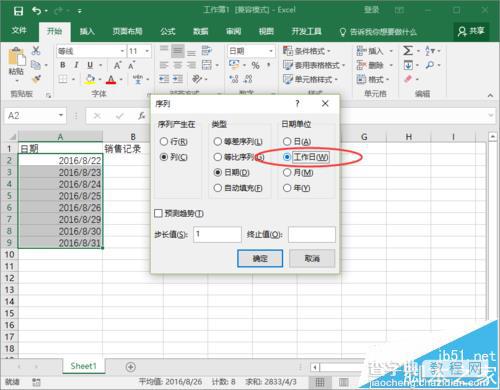Decrease font size with smaller A icon
500x390 pixels.
click(132, 65)
